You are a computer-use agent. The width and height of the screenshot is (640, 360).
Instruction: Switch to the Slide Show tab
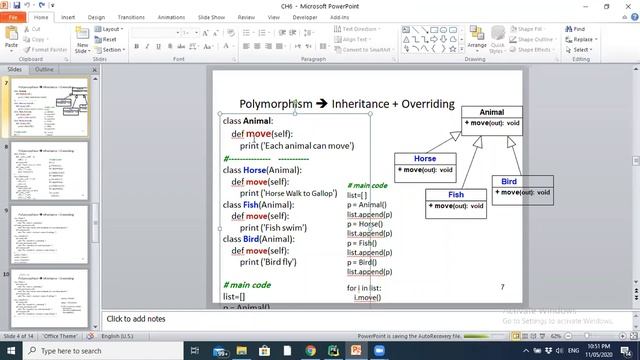pyautogui.click(x=211, y=17)
